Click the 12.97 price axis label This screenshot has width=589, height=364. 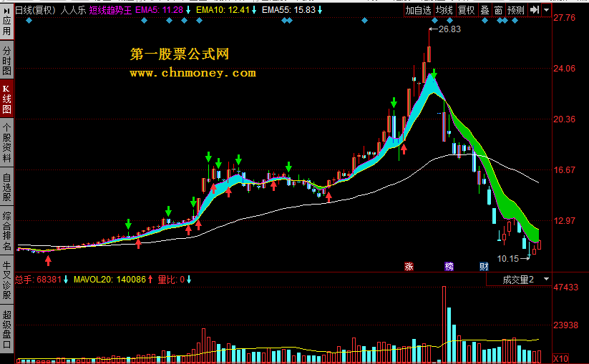564,221
